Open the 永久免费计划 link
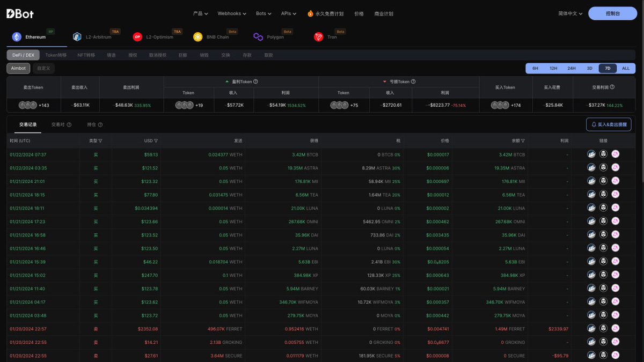The width and height of the screenshot is (644, 362). click(325, 13)
